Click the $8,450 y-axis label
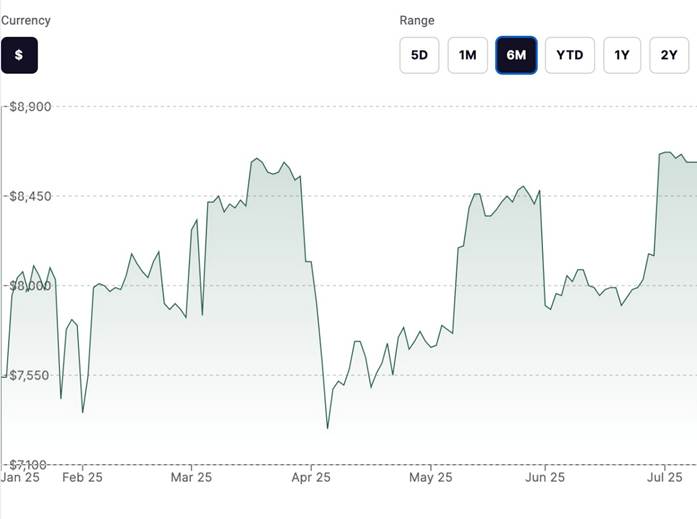697x519 pixels. coord(29,196)
